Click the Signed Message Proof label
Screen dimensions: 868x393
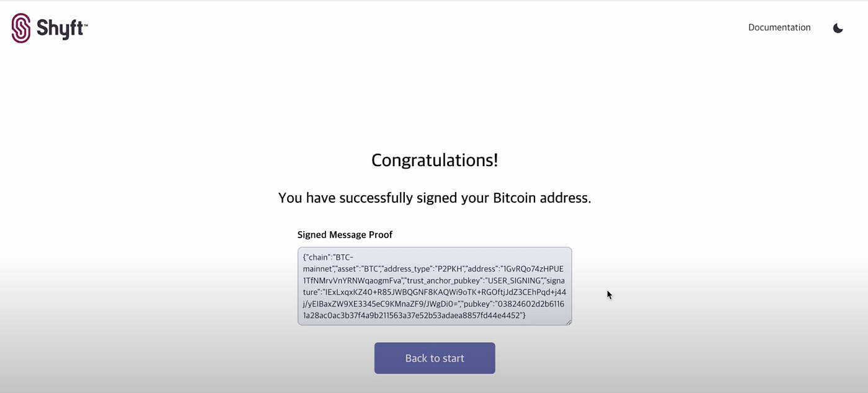[345, 234]
